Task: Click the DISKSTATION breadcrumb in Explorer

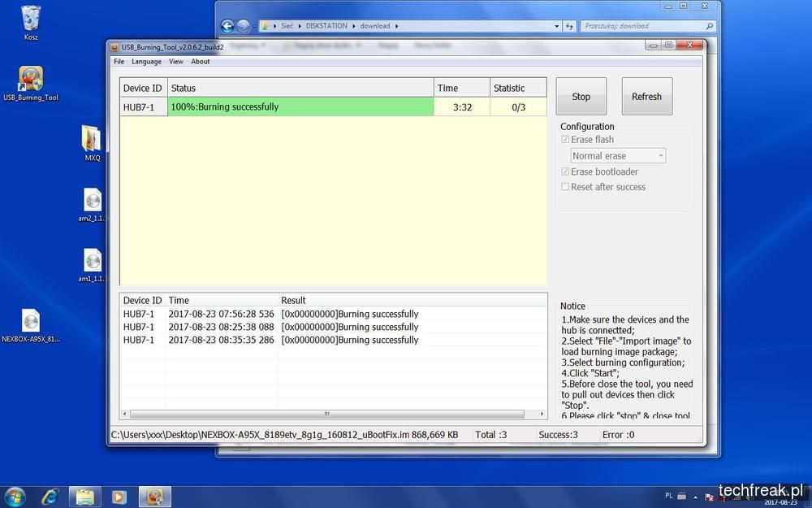Action: pyautogui.click(x=326, y=26)
